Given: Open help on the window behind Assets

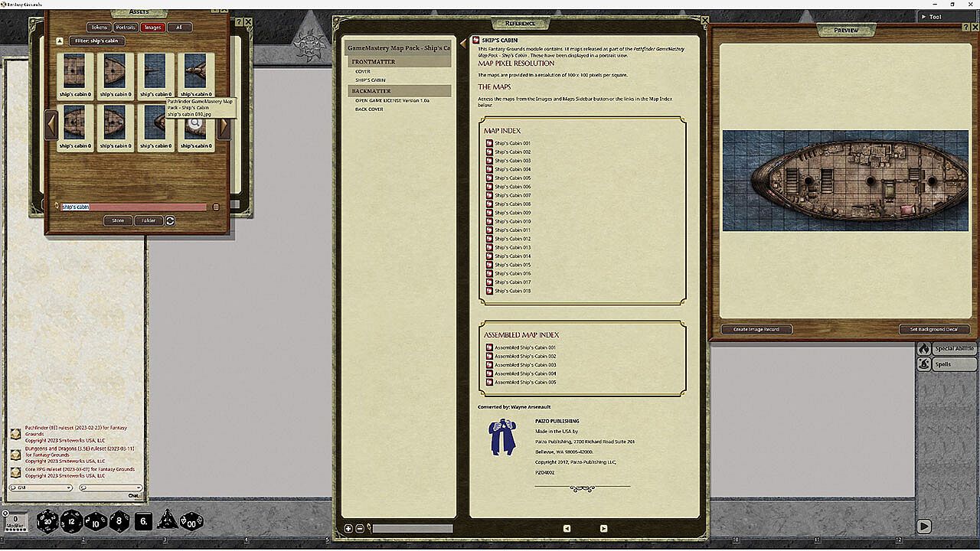Looking at the screenshot, I should pos(239,21).
